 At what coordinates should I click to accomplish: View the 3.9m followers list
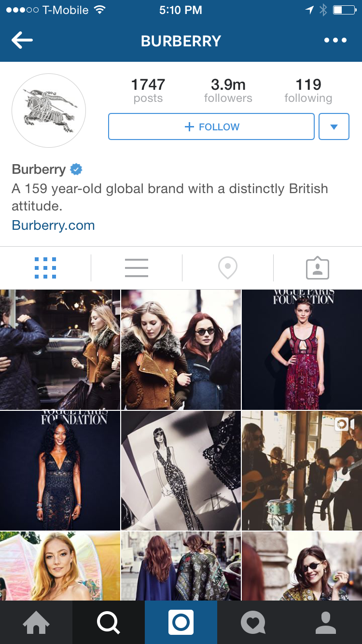pyautogui.click(x=228, y=91)
